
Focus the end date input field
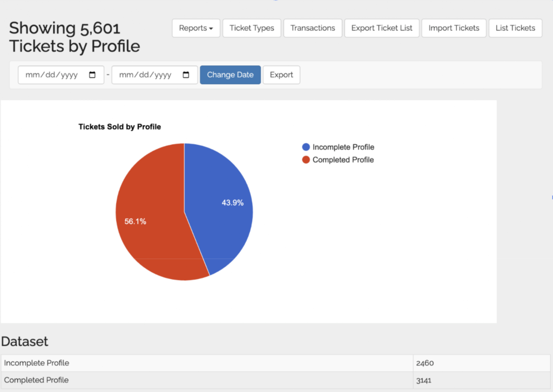click(145, 75)
